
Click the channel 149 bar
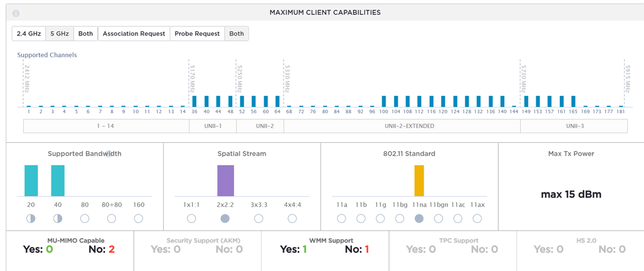click(526, 101)
